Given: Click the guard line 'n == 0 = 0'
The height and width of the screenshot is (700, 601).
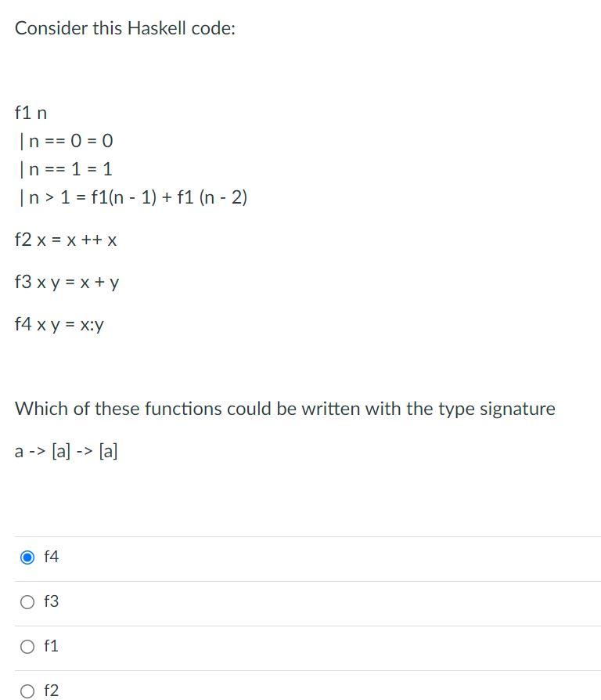Looking at the screenshot, I should [x=66, y=141].
